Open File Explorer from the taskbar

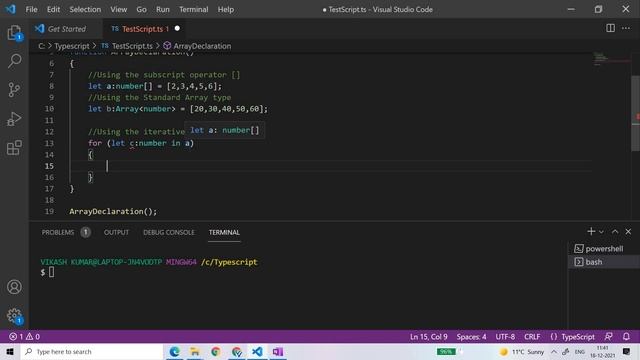click(195, 351)
